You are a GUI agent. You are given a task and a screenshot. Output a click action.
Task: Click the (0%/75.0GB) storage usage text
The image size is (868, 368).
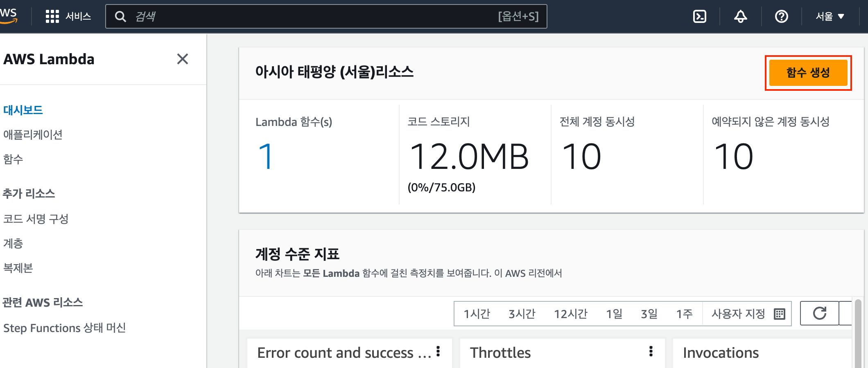coord(441,187)
